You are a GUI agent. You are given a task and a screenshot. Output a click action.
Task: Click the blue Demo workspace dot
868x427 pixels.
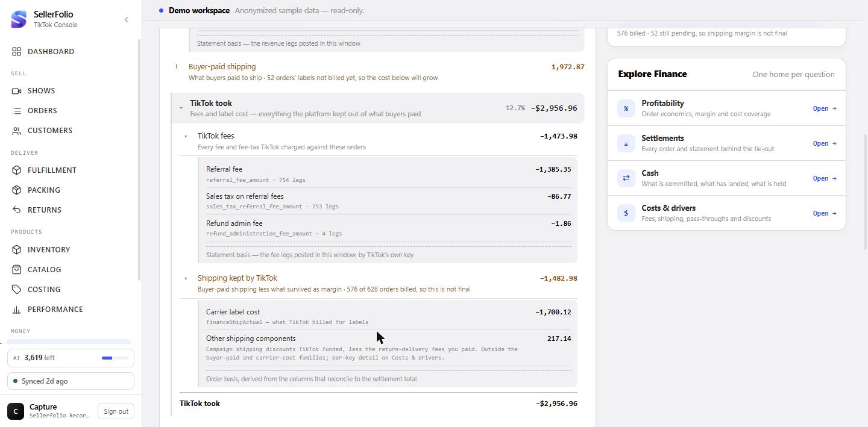pyautogui.click(x=162, y=11)
